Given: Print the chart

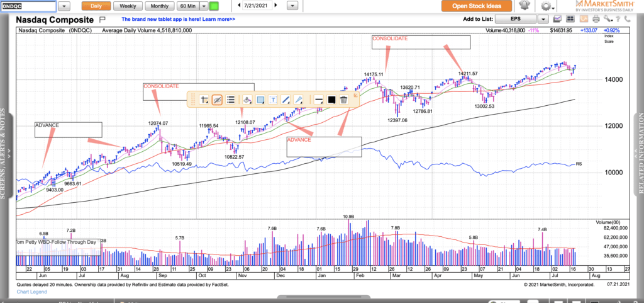Looking at the screenshot, I should 596,19.
